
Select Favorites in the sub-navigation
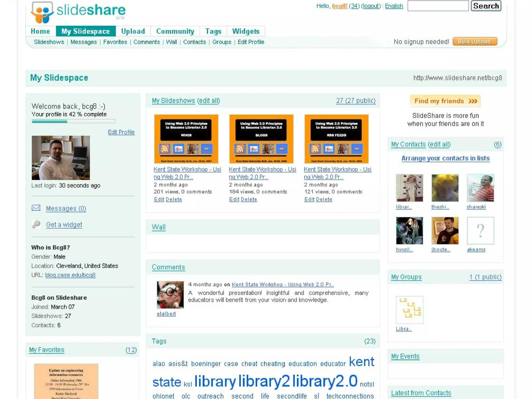coord(115,42)
